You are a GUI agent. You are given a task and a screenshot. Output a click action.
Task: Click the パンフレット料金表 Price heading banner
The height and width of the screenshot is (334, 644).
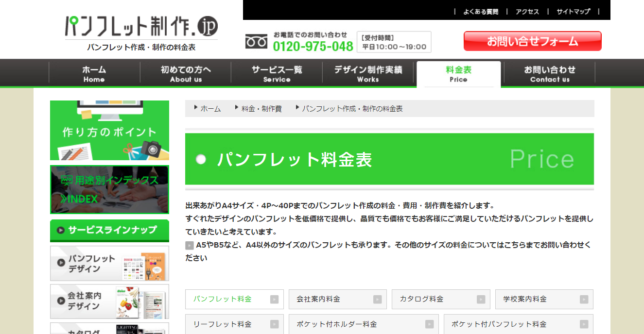click(389, 159)
